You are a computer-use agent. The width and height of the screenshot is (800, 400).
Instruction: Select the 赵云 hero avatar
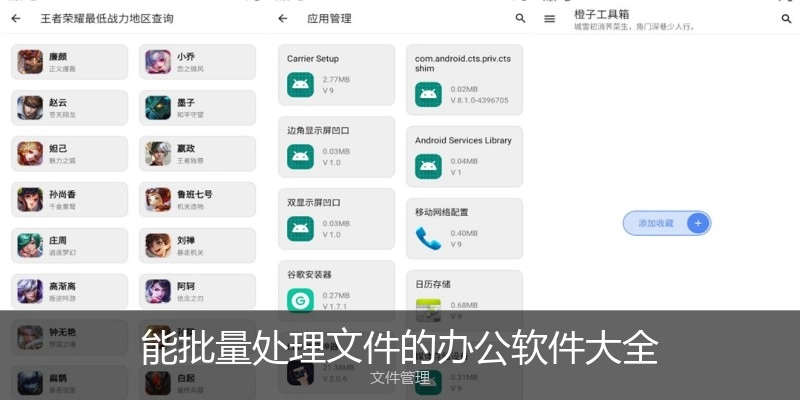30,108
